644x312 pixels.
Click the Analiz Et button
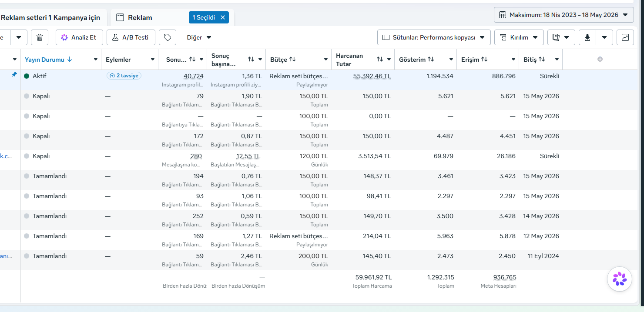[x=79, y=37]
